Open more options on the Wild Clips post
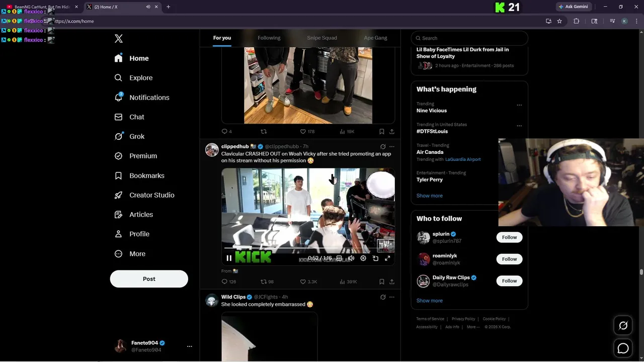This screenshot has height=362, width=644. pyautogui.click(x=392, y=297)
